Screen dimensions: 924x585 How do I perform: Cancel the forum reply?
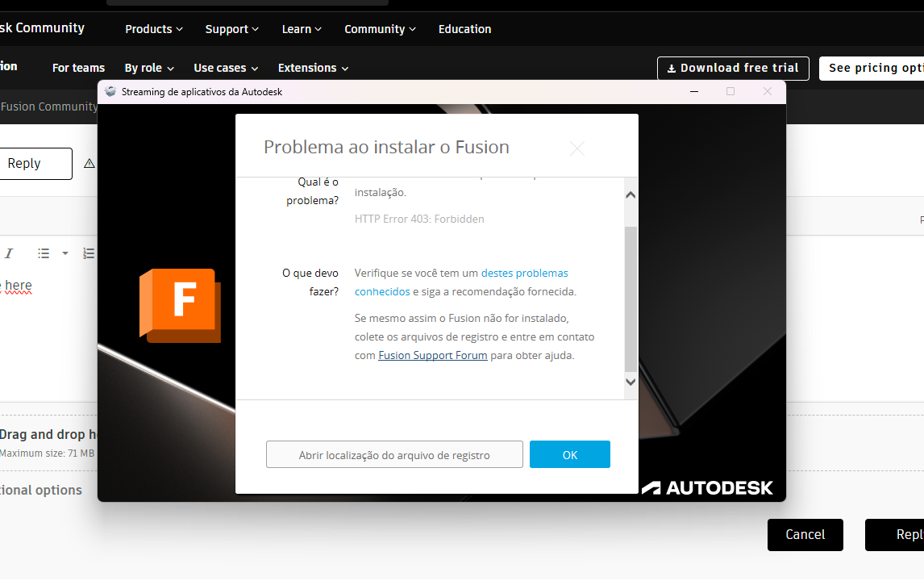(x=805, y=534)
